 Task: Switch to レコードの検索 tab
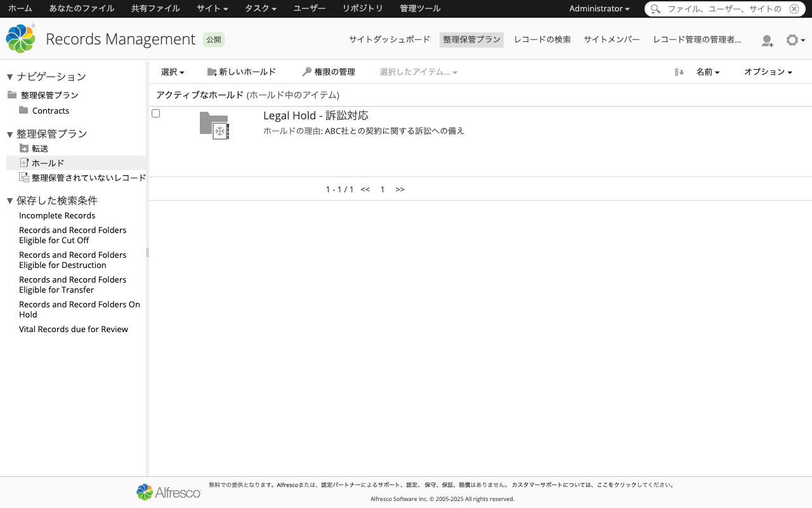click(x=542, y=40)
